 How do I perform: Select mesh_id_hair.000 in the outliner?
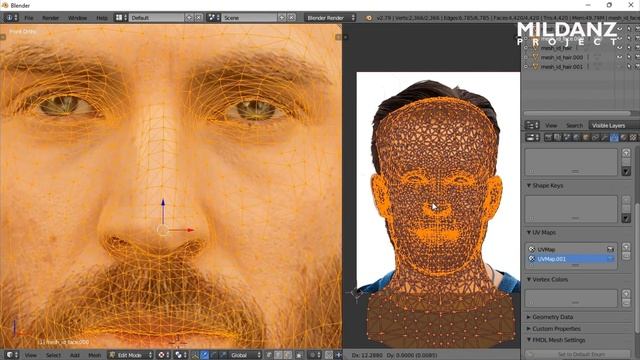(x=562, y=57)
